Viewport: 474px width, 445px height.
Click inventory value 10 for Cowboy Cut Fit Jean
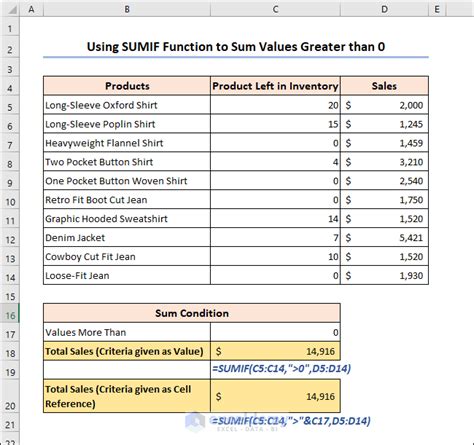[275, 257]
